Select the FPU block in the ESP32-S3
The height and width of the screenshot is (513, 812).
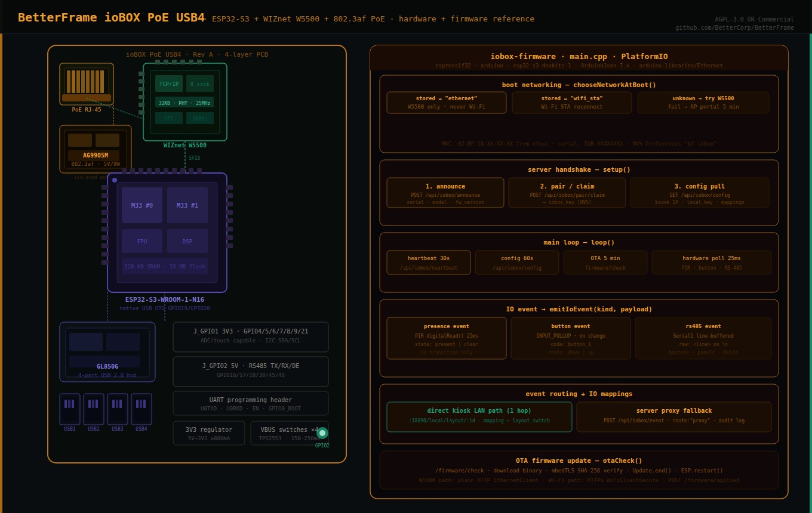(142, 241)
